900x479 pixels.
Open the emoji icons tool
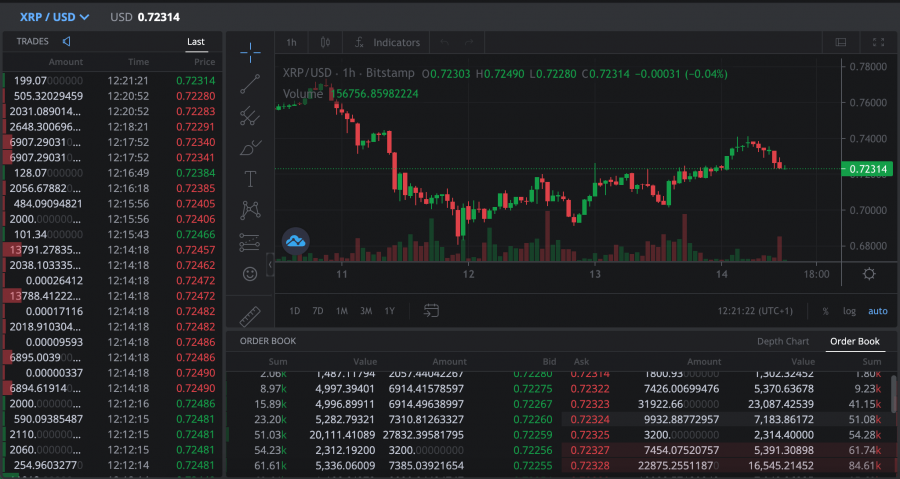click(x=250, y=273)
